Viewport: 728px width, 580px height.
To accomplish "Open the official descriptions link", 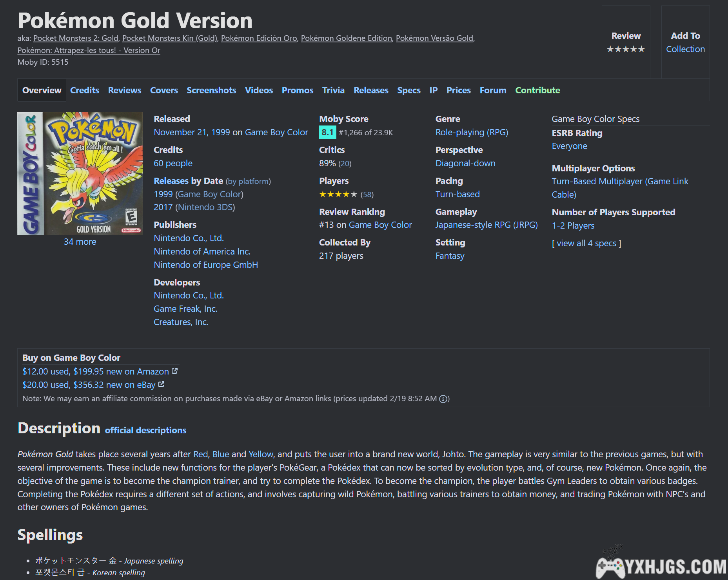I will 145,430.
